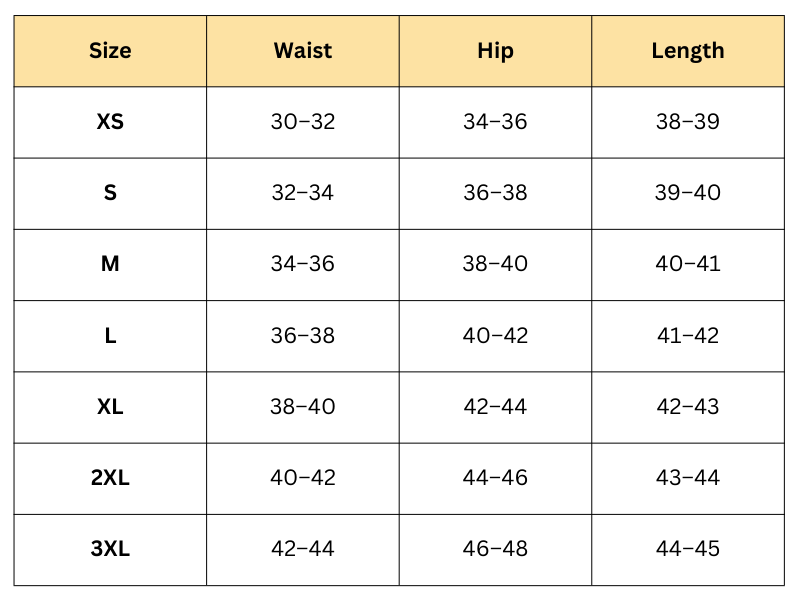
Task: Click the Size column header
Action: 110,51
